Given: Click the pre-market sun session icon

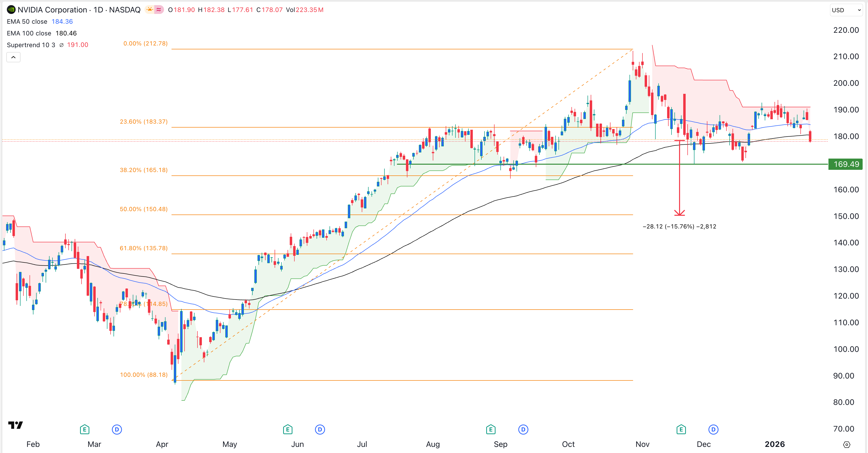Looking at the screenshot, I should click(150, 10).
